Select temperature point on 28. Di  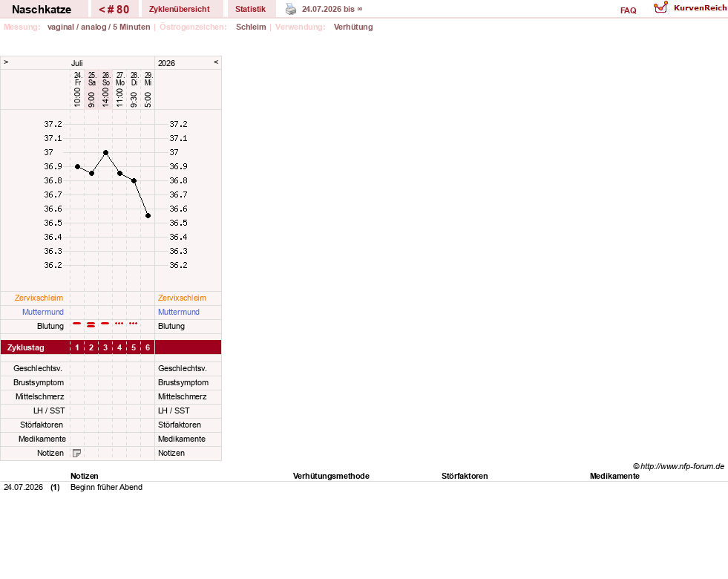(x=134, y=180)
